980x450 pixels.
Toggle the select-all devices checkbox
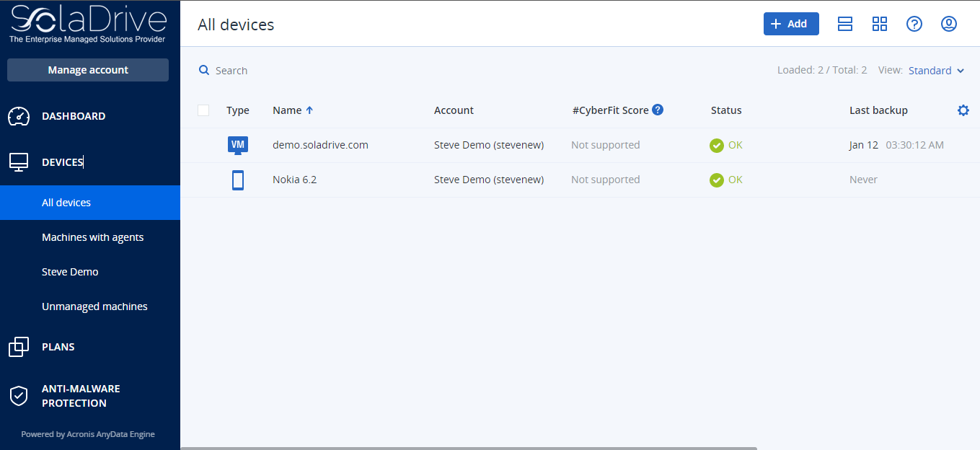pos(203,110)
